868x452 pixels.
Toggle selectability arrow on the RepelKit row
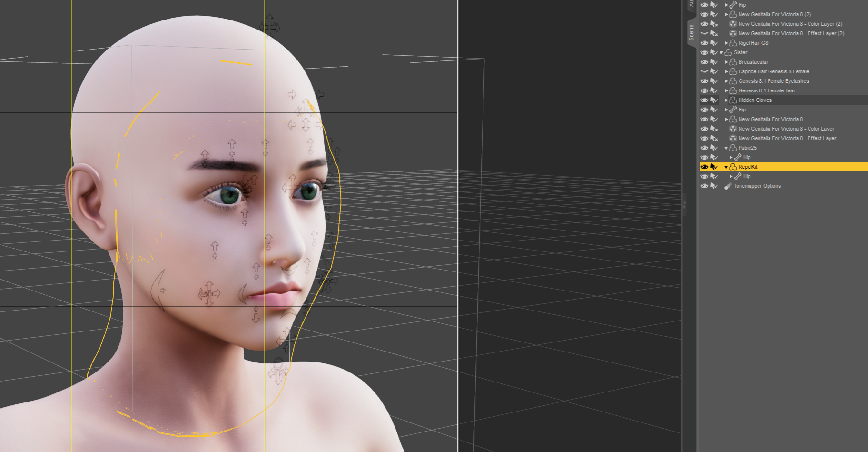click(714, 167)
